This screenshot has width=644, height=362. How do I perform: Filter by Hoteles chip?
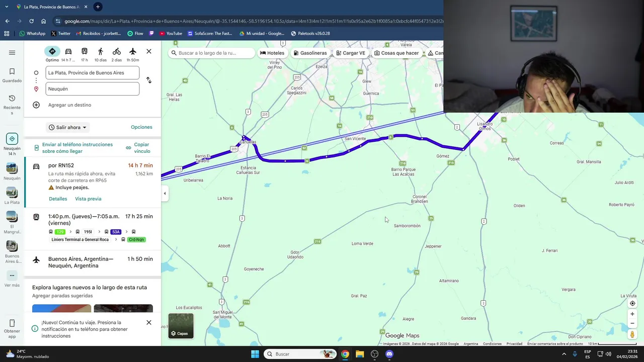coord(272,53)
